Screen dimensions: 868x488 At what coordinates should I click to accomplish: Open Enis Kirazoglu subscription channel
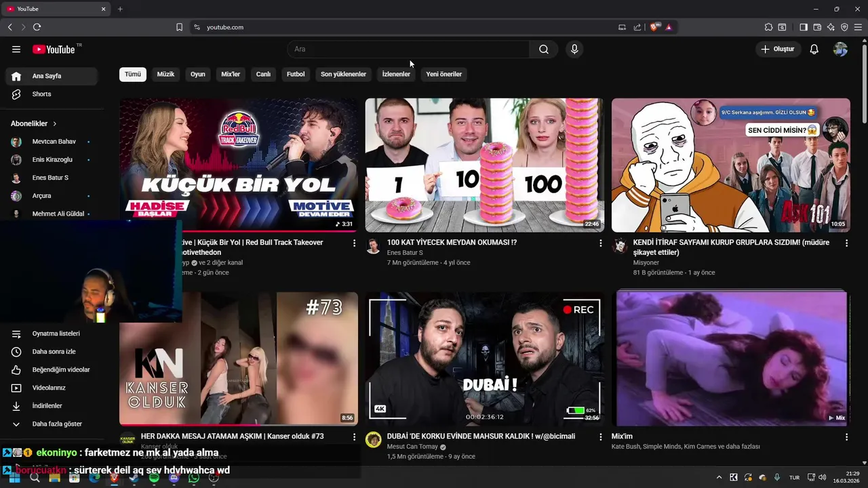point(52,160)
